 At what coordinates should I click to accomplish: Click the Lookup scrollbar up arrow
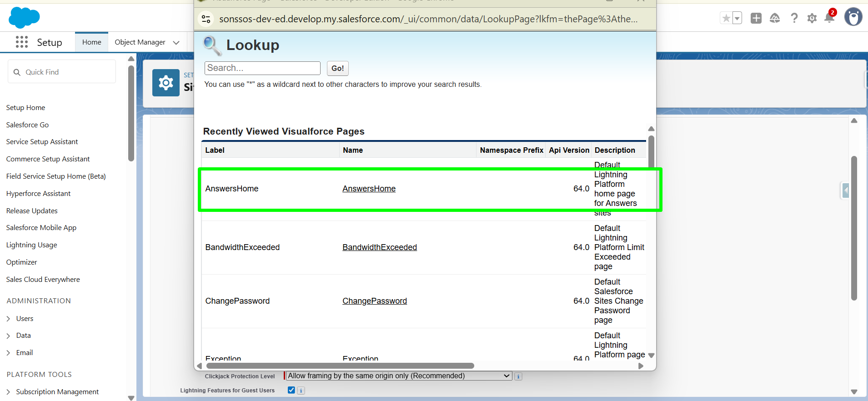[x=651, y=129]
